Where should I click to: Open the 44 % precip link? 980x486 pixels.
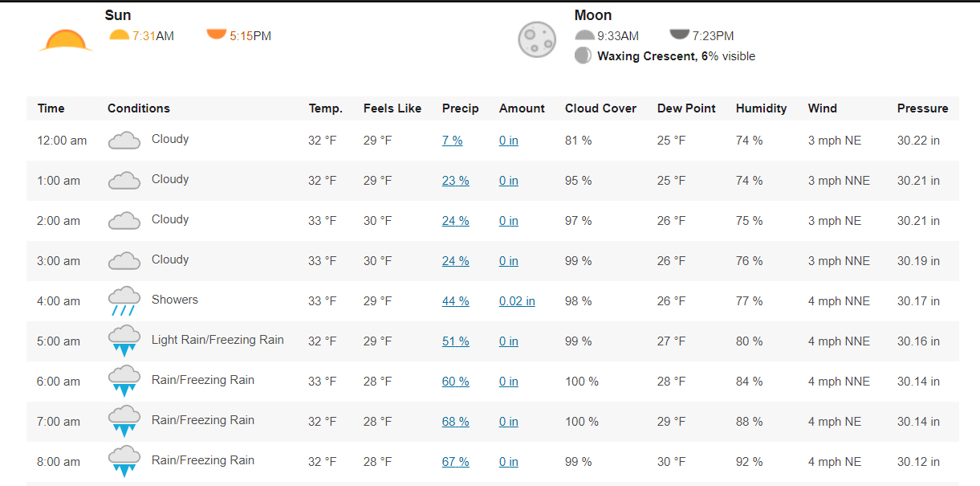click(456, 301)
